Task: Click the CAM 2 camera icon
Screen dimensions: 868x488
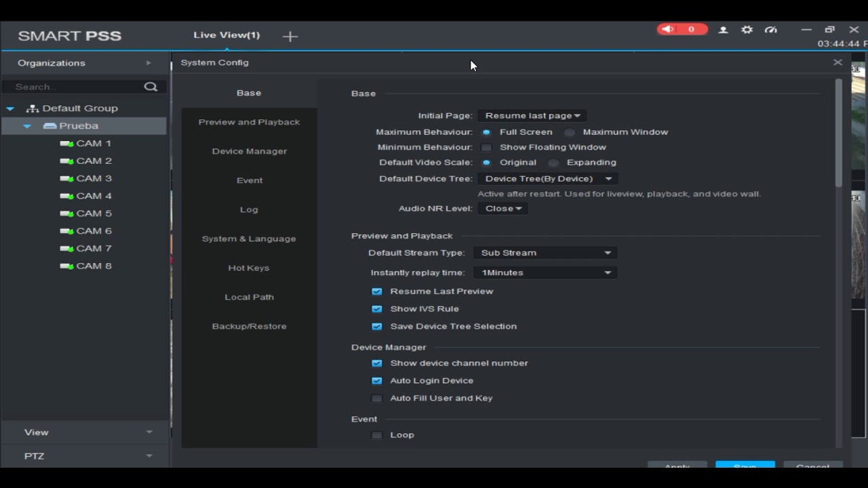Action: [x=66, y=161]
